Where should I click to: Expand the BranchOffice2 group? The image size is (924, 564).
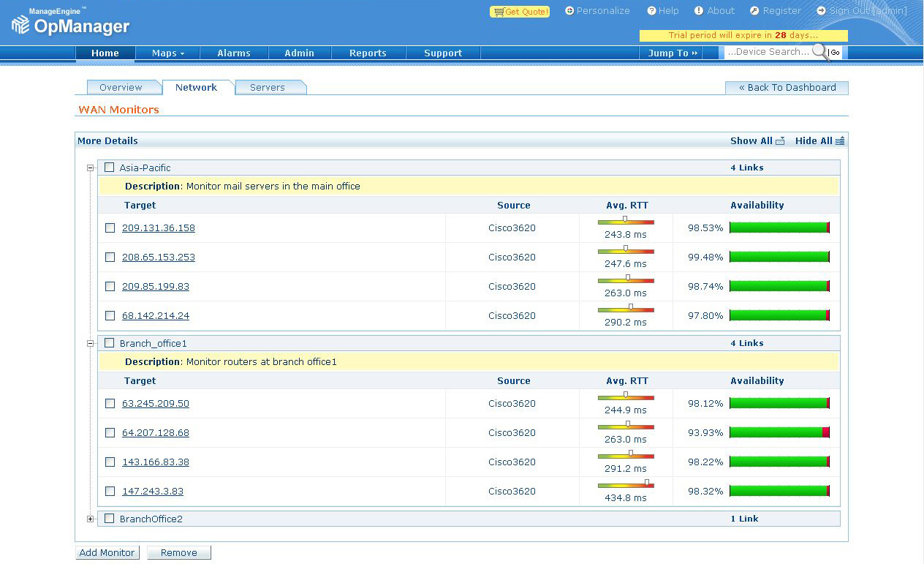coord(91,519)
